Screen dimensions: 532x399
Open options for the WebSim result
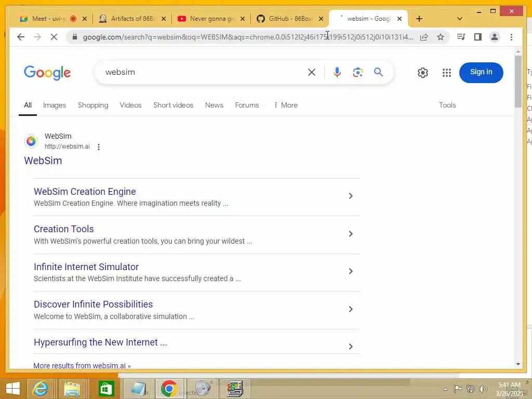[x=98, y=147]
